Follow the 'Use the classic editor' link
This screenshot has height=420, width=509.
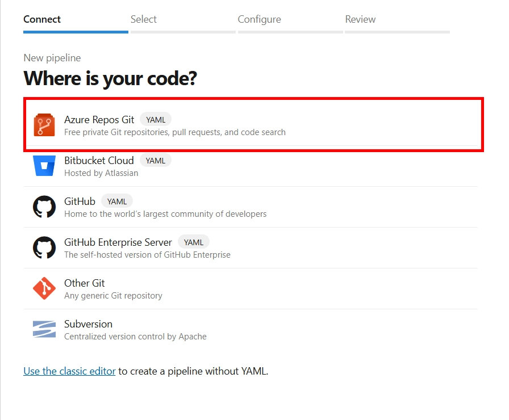(69, 371)
